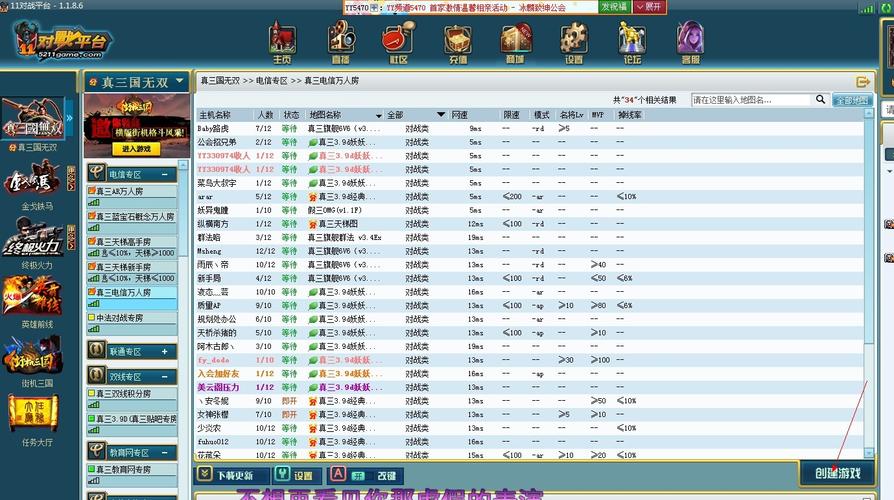Open the 客服 customer service icon
The image size is (894, 500).
(690, 40)
